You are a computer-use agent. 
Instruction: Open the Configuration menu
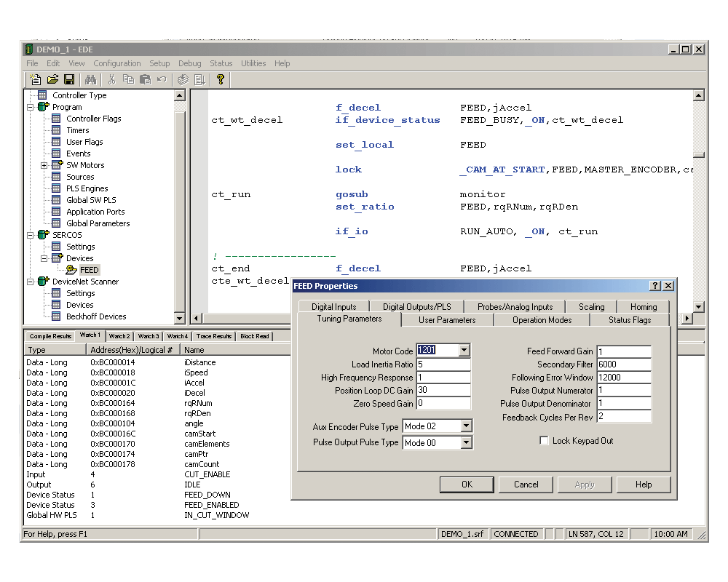click(116, 63)
